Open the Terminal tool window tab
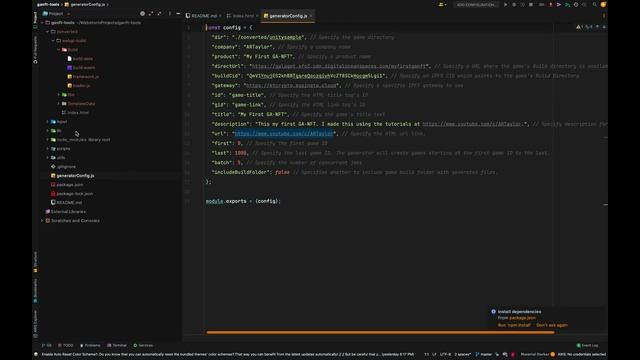 (117, 345)
